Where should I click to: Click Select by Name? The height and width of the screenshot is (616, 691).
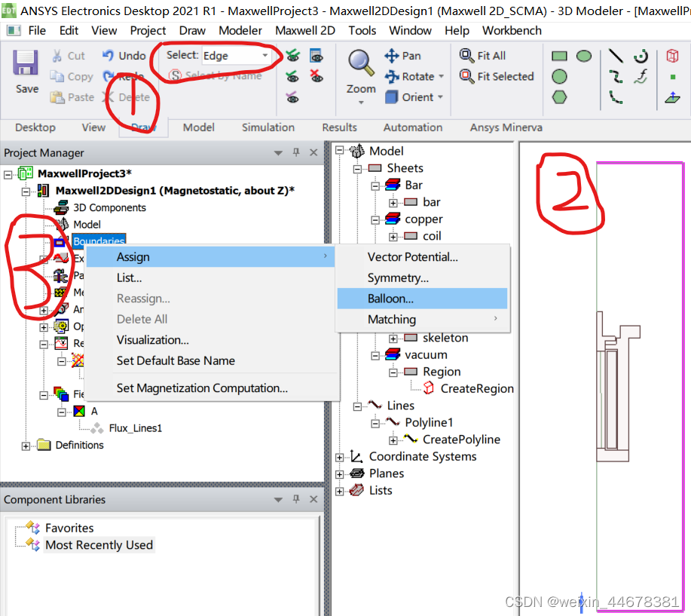[x=216, y=75]
